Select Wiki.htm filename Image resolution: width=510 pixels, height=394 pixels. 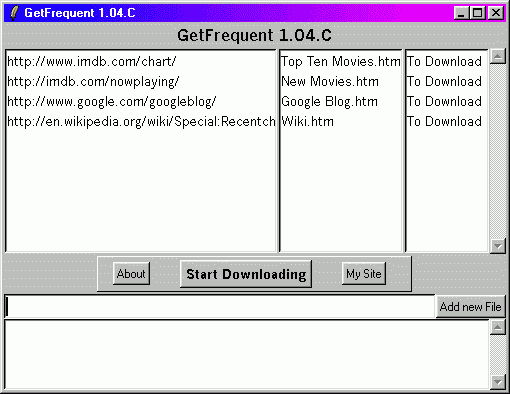(x=341, y=122)
